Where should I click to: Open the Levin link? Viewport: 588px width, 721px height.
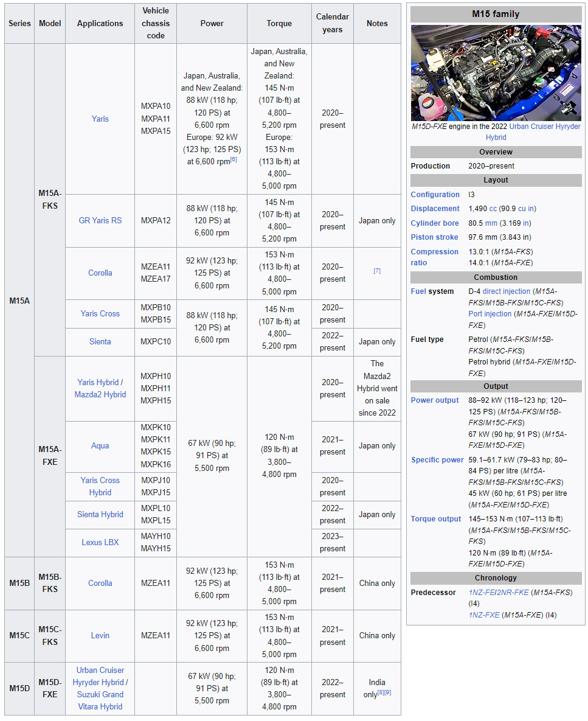tap(100, 635)
